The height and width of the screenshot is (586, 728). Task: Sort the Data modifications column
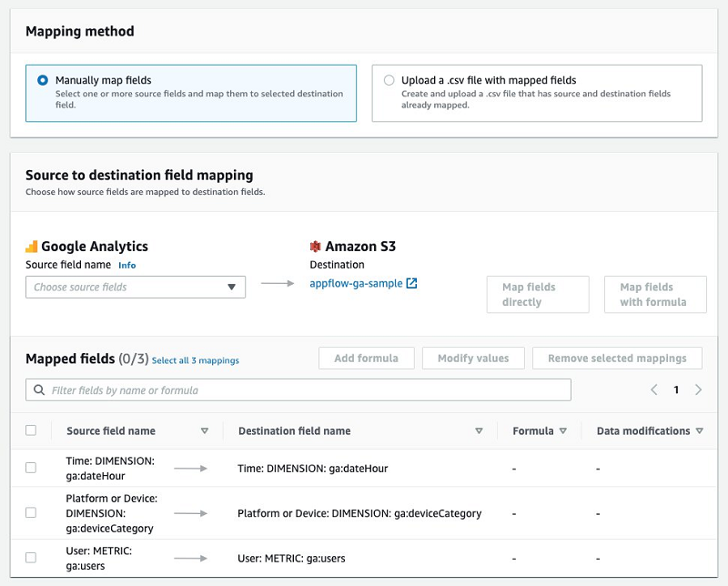[x=699, y=431]
